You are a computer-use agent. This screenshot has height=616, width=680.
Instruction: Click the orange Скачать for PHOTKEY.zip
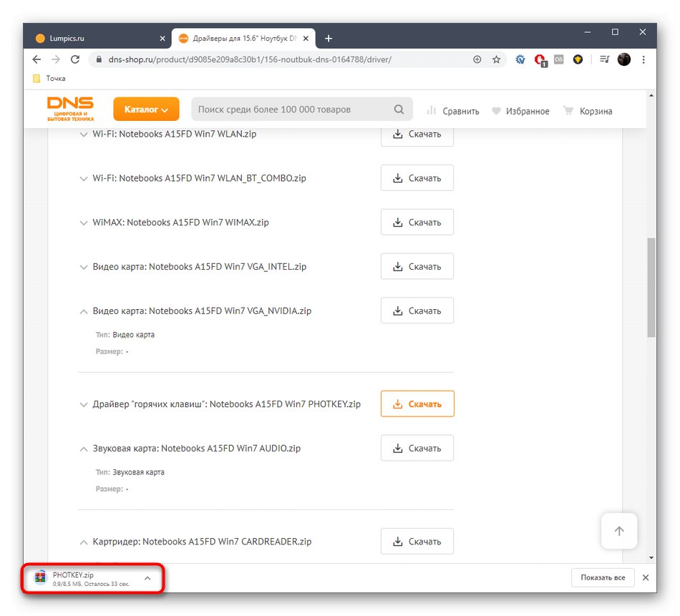coord(417,404)
